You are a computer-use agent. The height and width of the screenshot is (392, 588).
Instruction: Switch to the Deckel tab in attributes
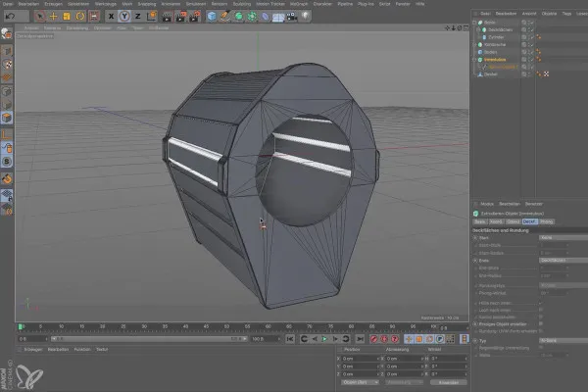point(528,221)
